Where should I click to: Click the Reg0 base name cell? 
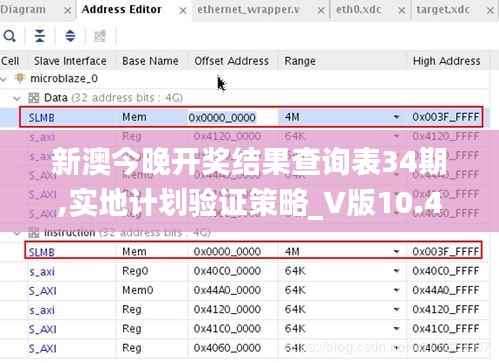pyautogui.click(x=135, y=271)
